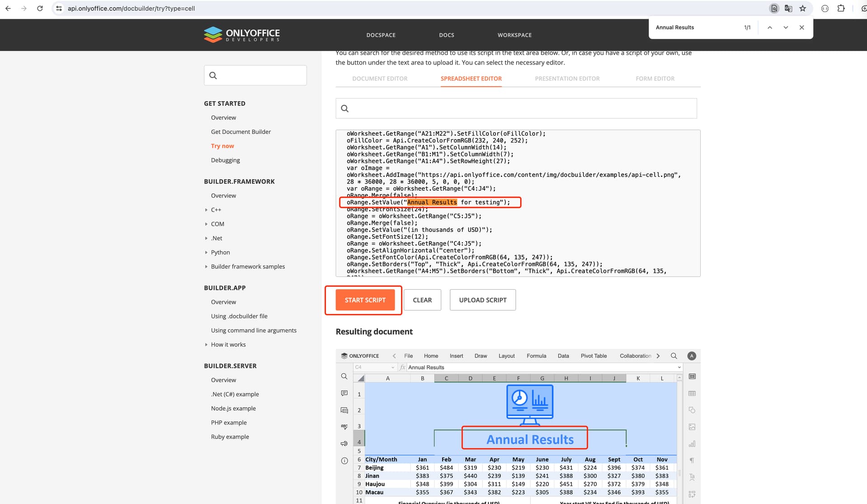Screen dimensions: 867x504
Task: Open Feedback megaphone icon in editor sidebar
Action: [344, 444]
